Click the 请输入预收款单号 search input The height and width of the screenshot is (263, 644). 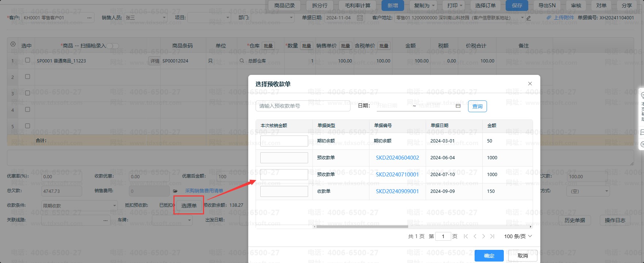[303, 106]
